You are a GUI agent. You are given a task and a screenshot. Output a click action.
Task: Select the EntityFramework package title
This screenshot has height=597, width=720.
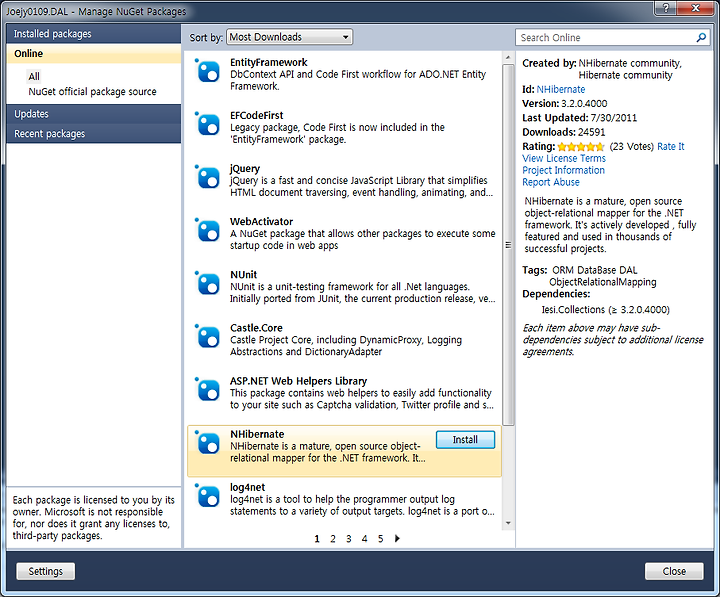pos(269,62)
